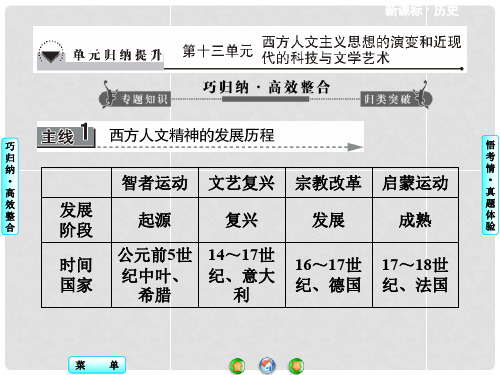Click the row label 时间国家
Viewport: 500px width, 375px height.
point(76,275)
